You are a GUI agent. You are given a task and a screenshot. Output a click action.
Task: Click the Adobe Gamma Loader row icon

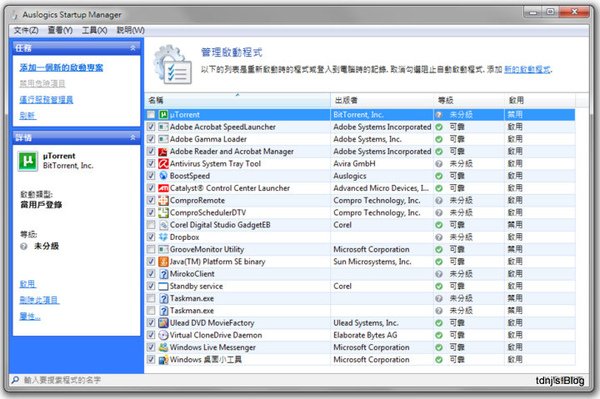click(163, 139)
